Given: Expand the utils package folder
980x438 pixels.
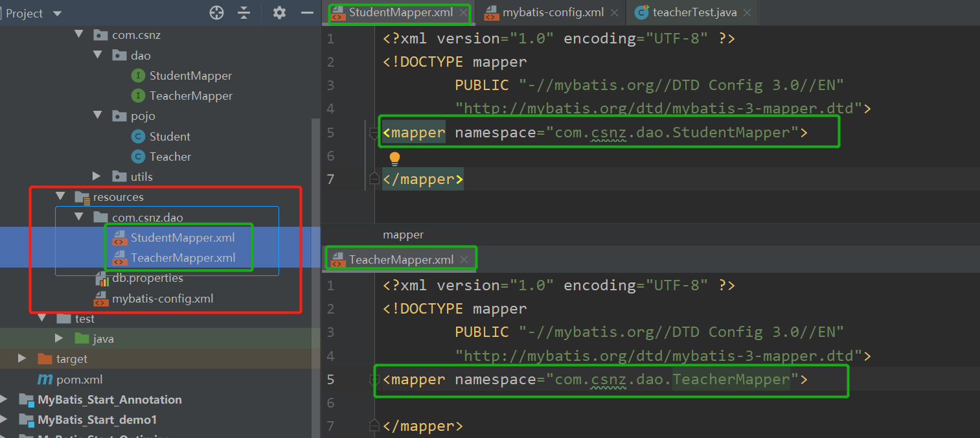Looking at the screenshot, I should (97, 176).
